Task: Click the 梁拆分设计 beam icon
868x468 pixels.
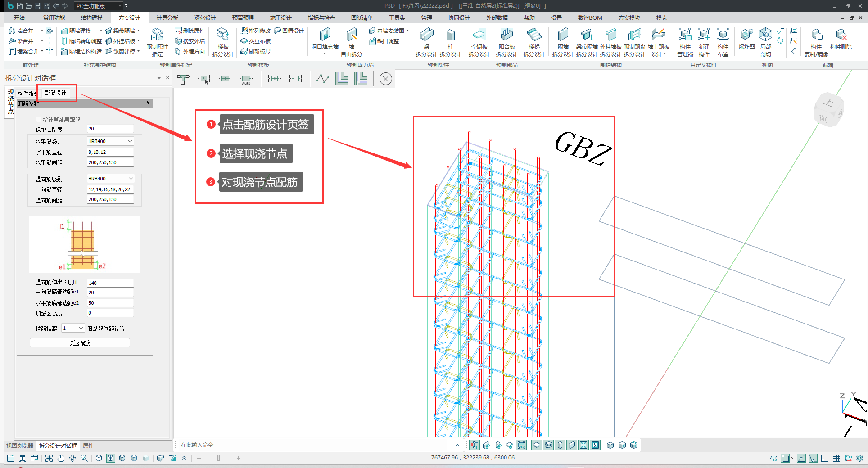Action: pyautogui.click(x=426, y=36)
